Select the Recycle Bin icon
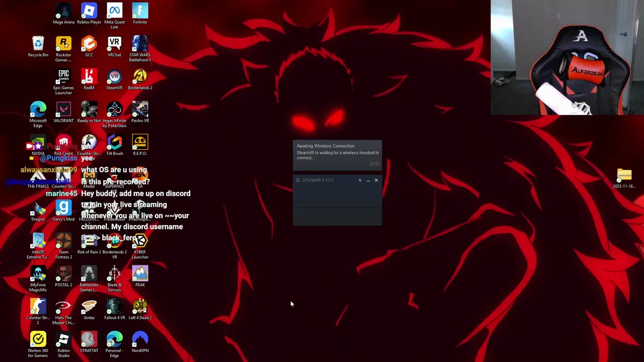This screenshot has height=362, width=644. [38, 47]
